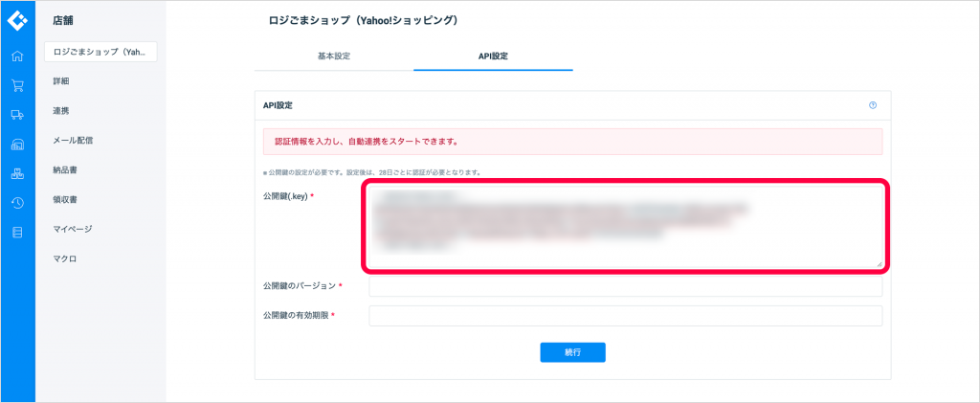Click the database storage icon in sidebar
Screen dimensions: 980x403
17,233
